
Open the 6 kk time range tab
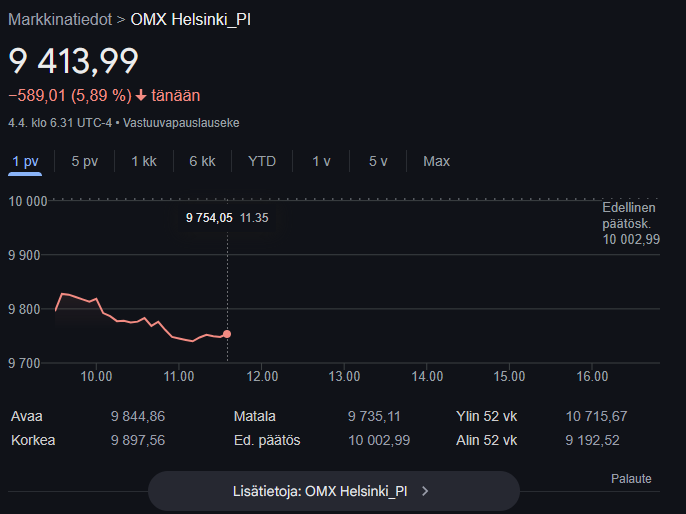coord(202,161)
